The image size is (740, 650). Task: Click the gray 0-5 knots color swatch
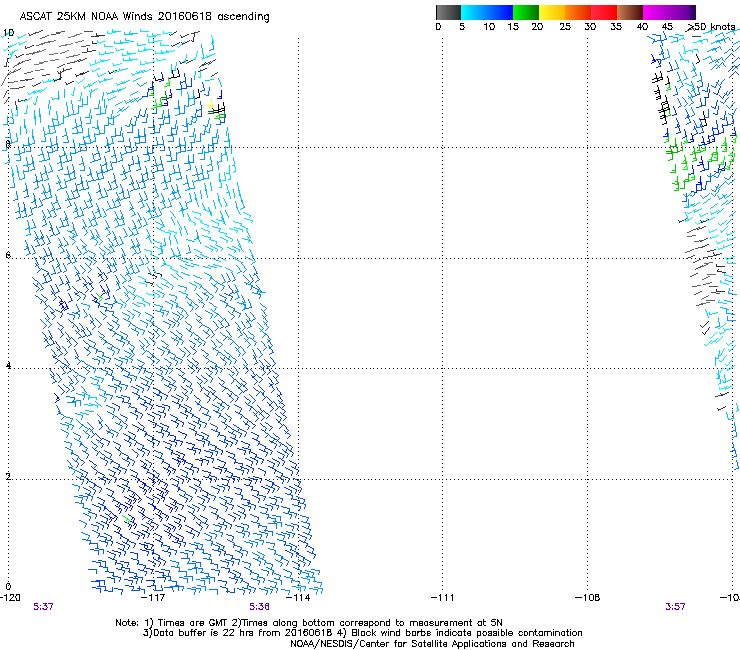(449, 12)
